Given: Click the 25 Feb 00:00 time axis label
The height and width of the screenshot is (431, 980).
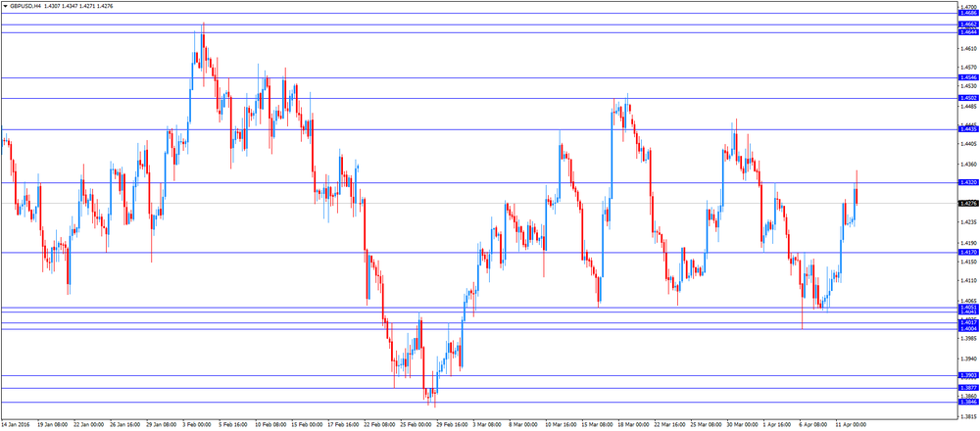Looking at the screenshot, I should 414,424.
